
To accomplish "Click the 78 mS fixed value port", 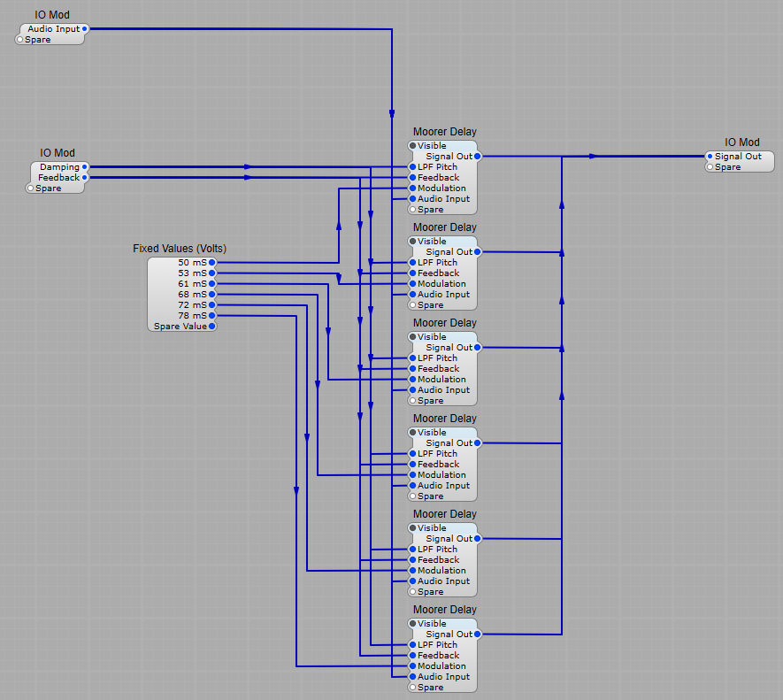I will click(x=211, y=316).
